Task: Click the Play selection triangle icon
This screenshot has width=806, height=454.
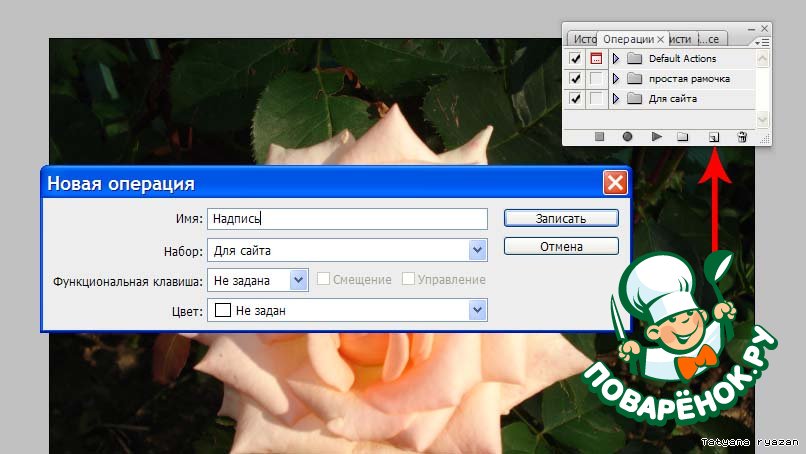Action: [657, 137]
